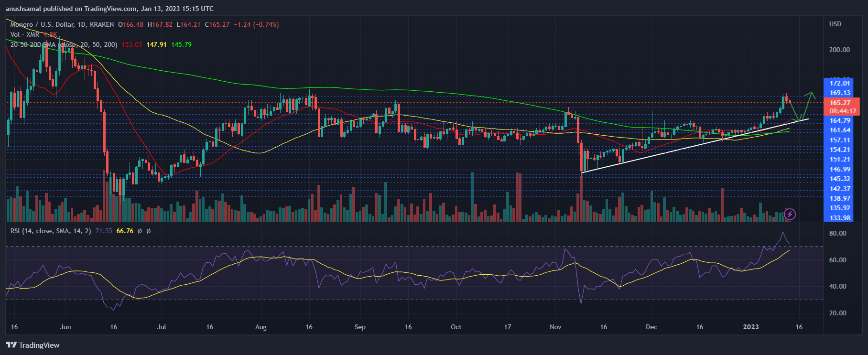Click the 133.98 price level label
The width and height of the screenshot is (868, 355).
coord(840,218)
